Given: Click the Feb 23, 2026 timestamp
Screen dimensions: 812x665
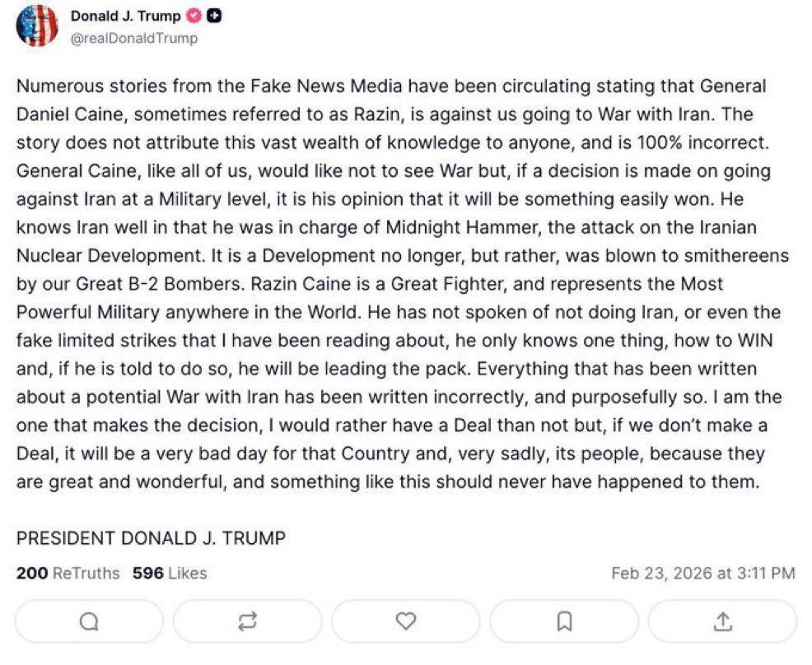Looking at the screenshot, I should point(702,573).
